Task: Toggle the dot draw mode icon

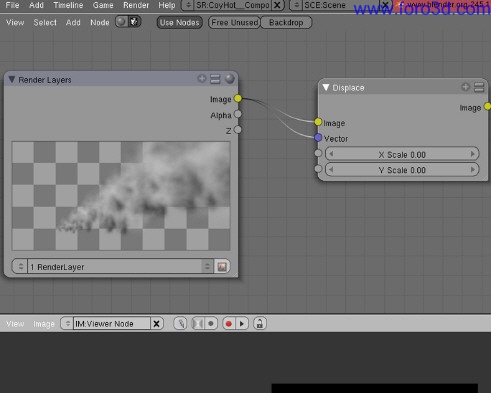Action: tap(211, 324)
